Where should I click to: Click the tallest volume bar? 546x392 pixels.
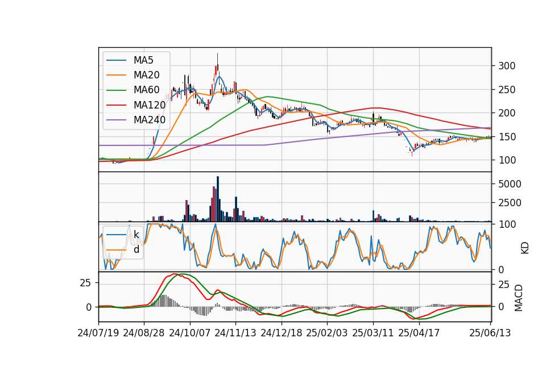[x=218, y=199]
